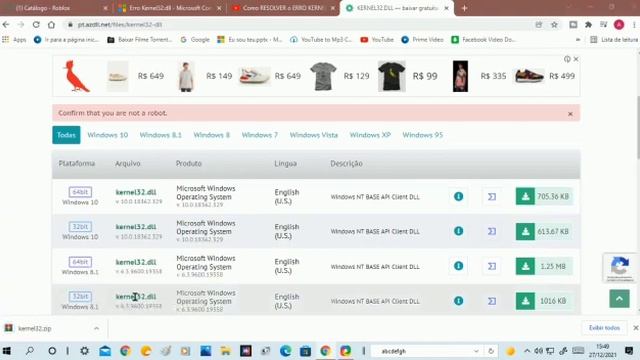Reload the page in Chrome
This screenshot has width=640, height=360.
(36, 24)
